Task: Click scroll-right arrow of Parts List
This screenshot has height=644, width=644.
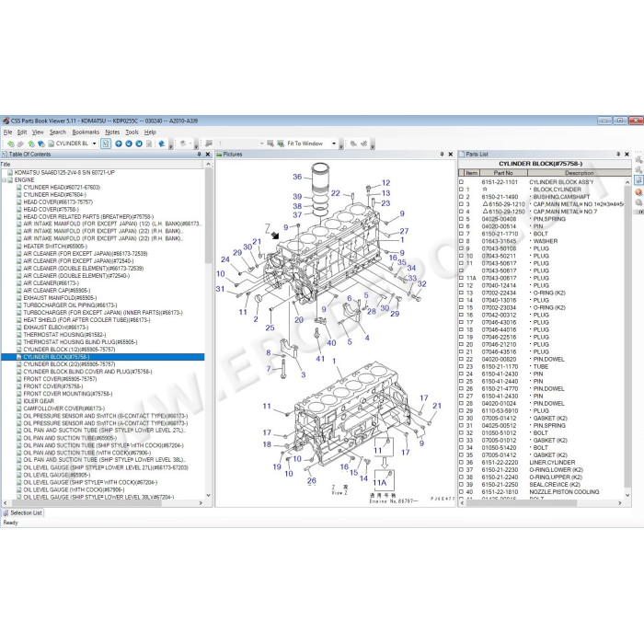Action: 620,502
